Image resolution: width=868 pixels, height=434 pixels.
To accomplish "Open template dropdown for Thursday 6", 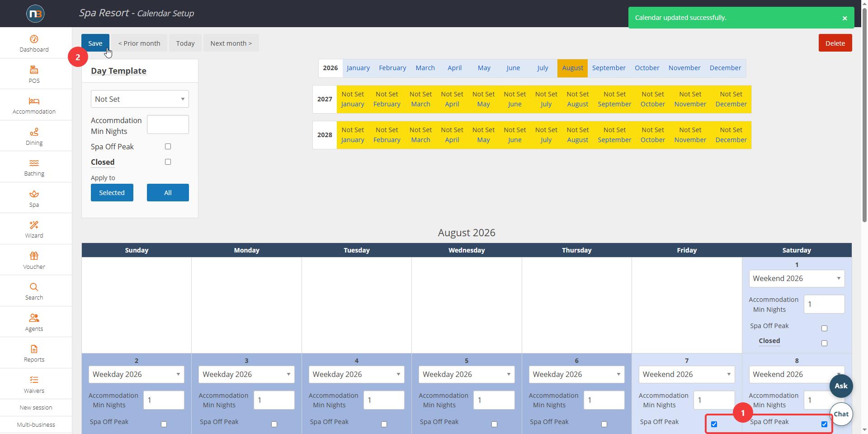I will pos(577,374).
